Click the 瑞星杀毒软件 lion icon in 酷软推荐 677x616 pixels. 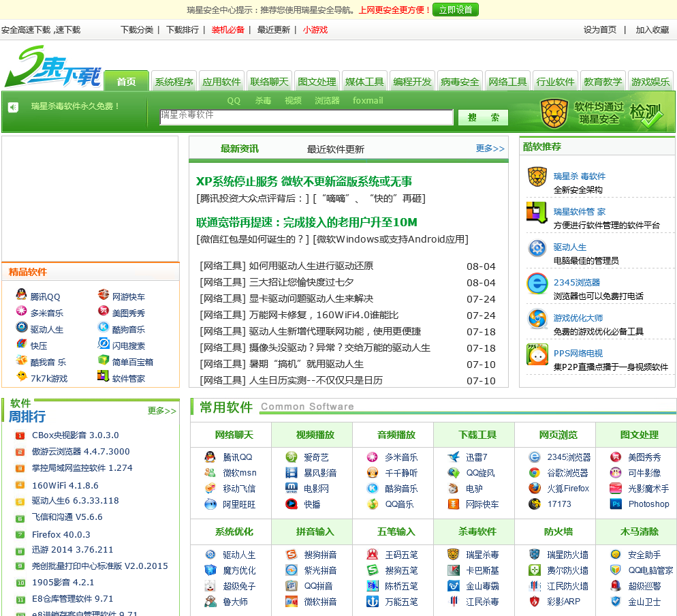tap(537, 176)
